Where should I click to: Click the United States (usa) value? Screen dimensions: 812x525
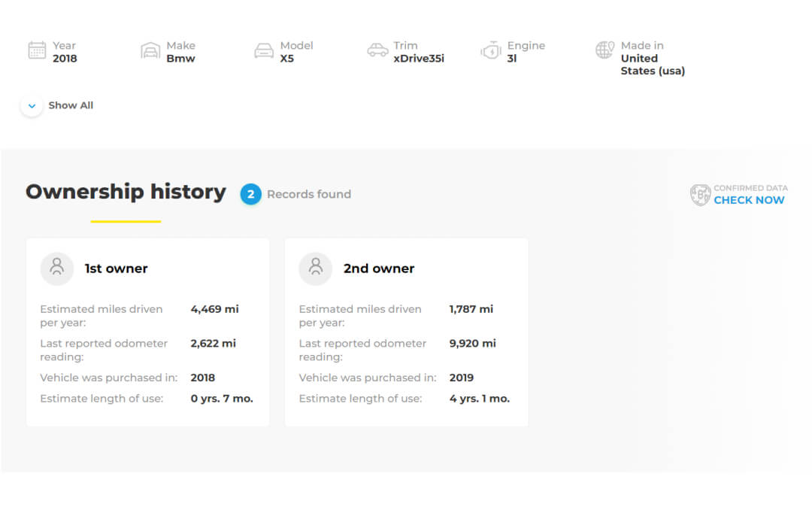652,65
